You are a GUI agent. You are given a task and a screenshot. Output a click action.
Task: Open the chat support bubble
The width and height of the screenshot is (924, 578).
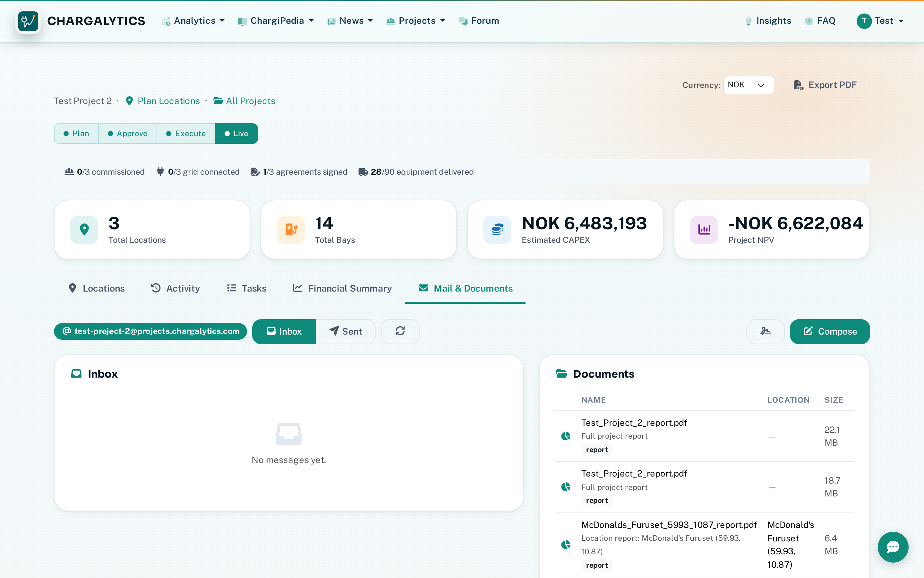point(893,547)
